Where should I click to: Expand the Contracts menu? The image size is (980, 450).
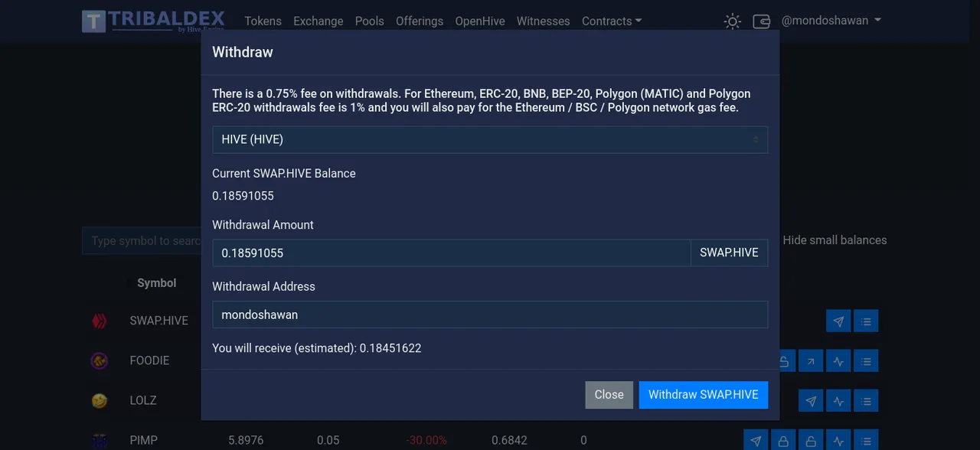[612, 21]
